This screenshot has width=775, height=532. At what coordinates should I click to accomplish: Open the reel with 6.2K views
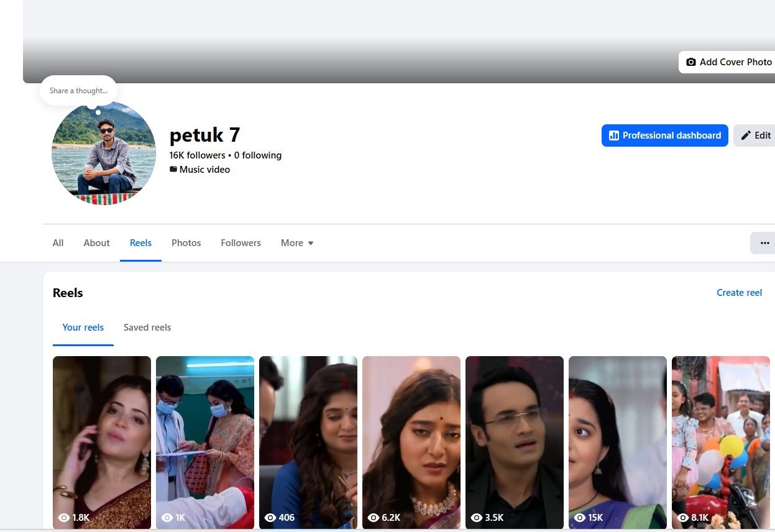click(411, 443)
